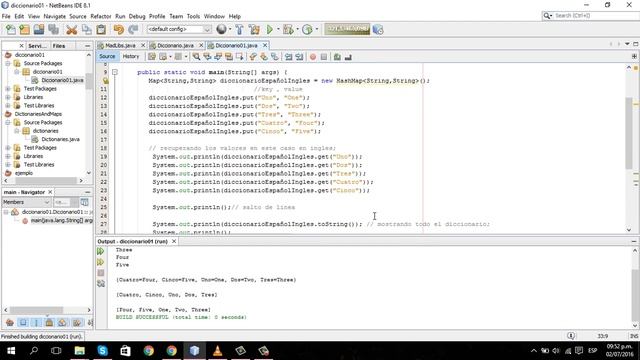
Task: Close the Navigator panel tab
Action: pyautogui.click(x=50, y=192)
